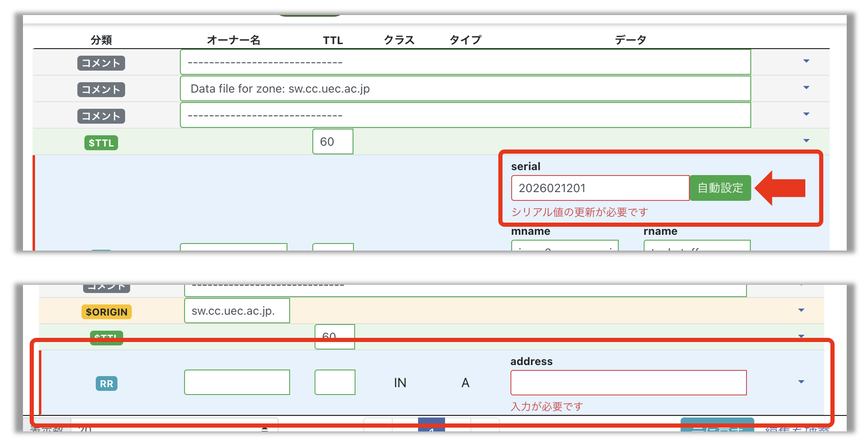Click the $ORIGIN field sw.cc.uec.ac.jp.
868x446 pixels.
[237, 311]
